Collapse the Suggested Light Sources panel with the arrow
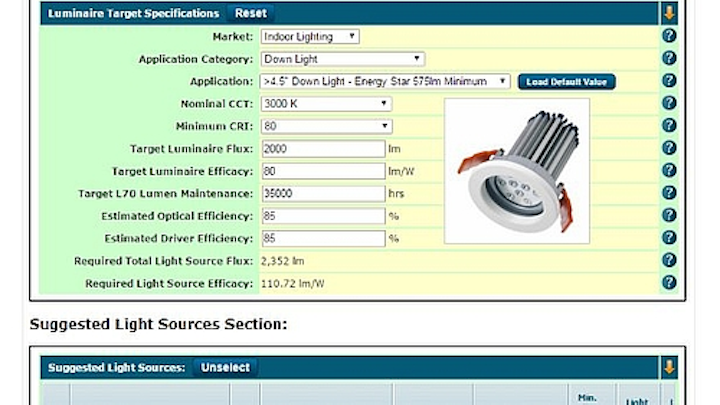 669,367
